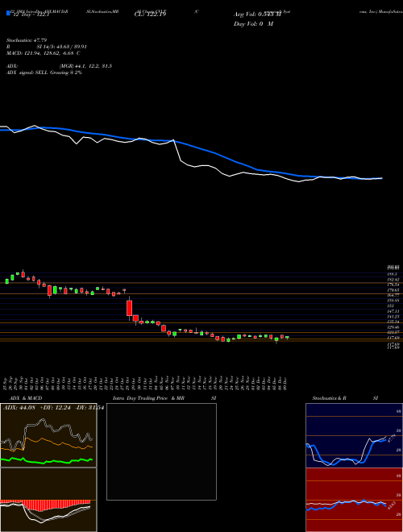Click the last green candle on chart
Screen dimensions: 403x532
point(287,337)
